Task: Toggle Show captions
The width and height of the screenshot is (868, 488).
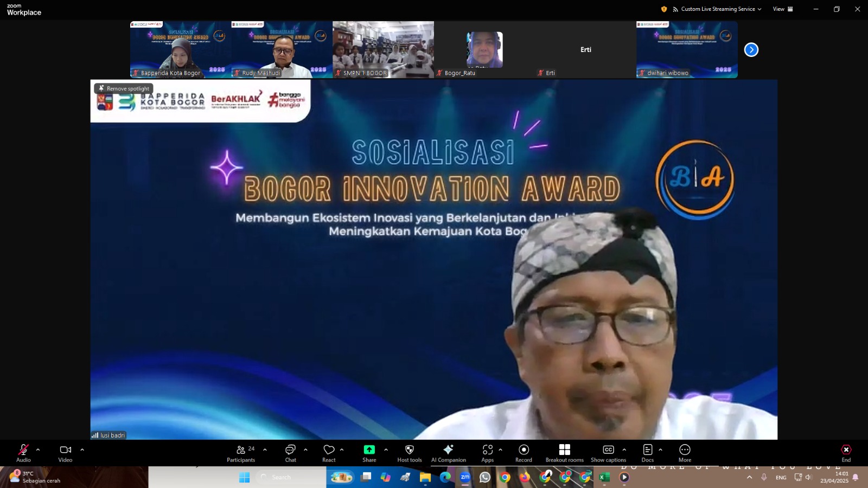Action: click(608, 453)
